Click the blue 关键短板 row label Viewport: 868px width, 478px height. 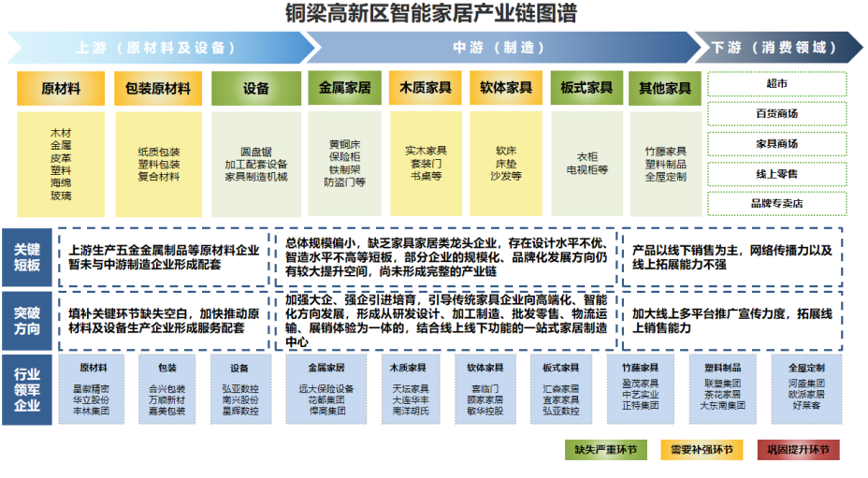coord(27,257)
